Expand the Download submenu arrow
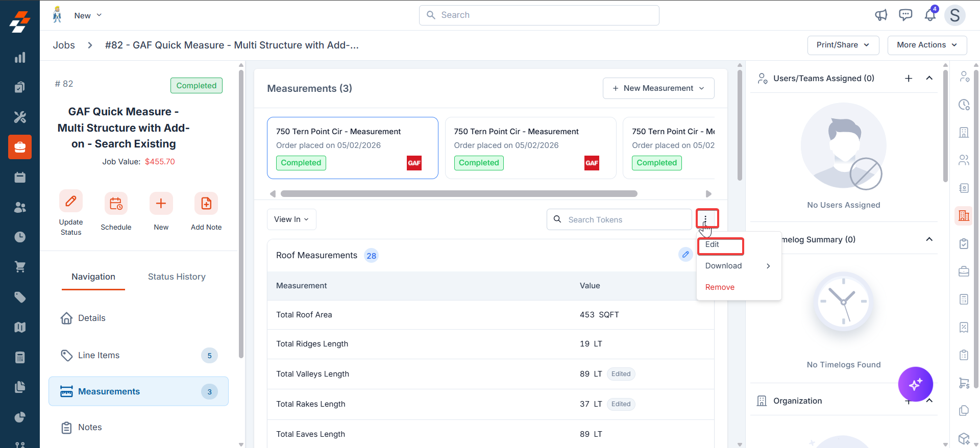980x448 pixels. pos(768,266)
